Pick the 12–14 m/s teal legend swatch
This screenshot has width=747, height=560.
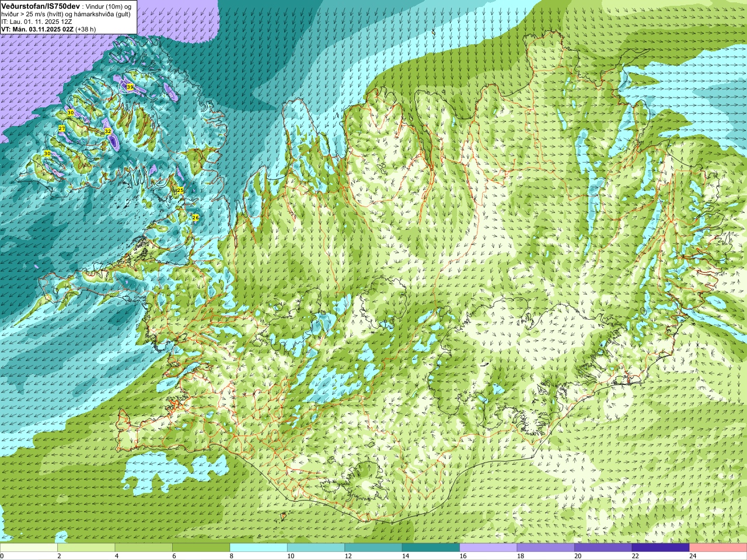tap(373, 548)
